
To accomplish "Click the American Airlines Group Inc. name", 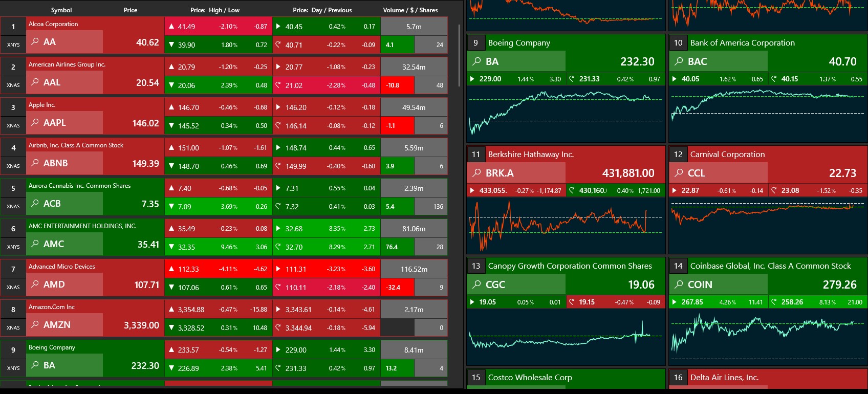I will click(67, 64).
